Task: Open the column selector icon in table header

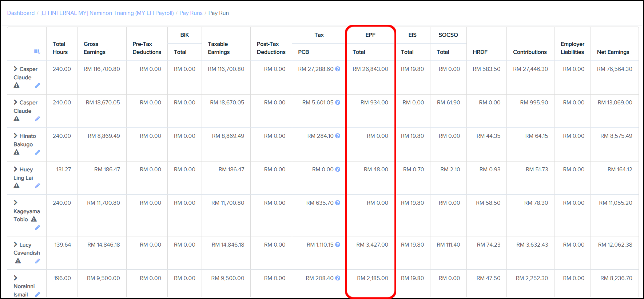Action: point(37,52)
